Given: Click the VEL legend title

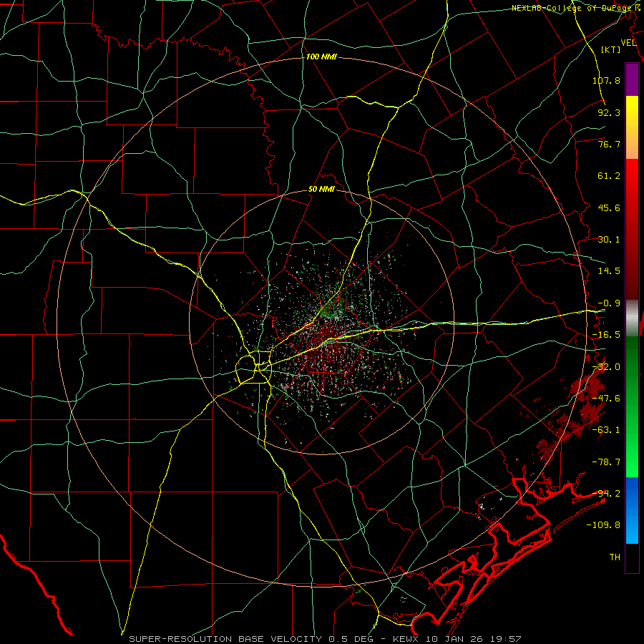Looking at the screenshot, I should (628, 43).
